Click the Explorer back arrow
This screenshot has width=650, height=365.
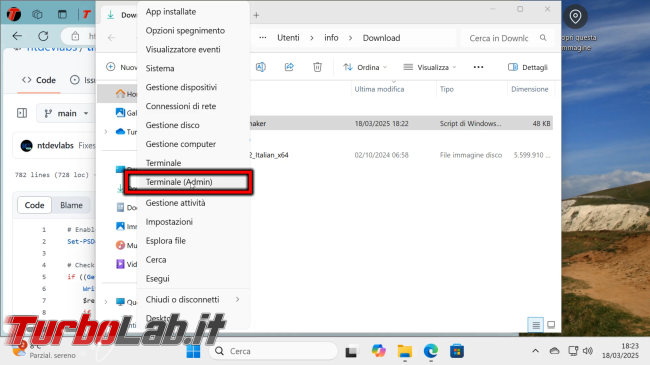(x=112, y=38)
